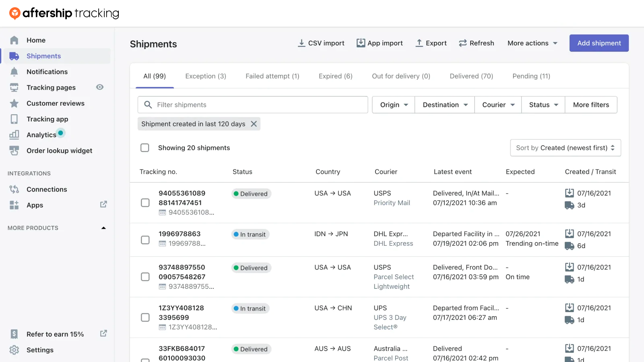
Task: Open the Courier filter dropdown
Action: (497, 105)
